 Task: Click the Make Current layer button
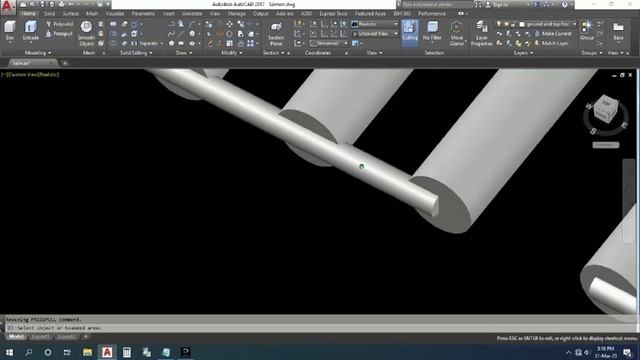click(x=553, y=34)
